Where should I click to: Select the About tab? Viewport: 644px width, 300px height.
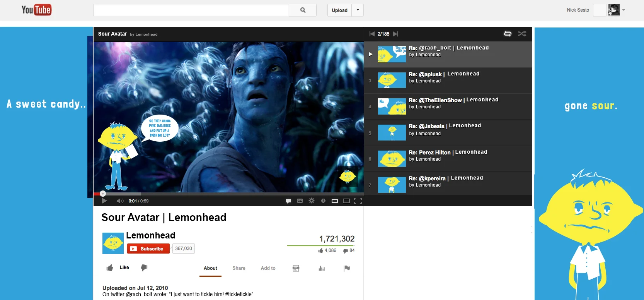tap(210, 268)
